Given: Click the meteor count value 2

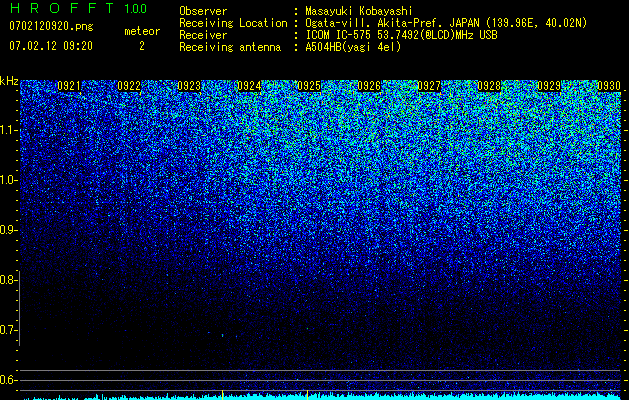Looking at the screenshot, I should pyautogui.click(x=142, y=46).
